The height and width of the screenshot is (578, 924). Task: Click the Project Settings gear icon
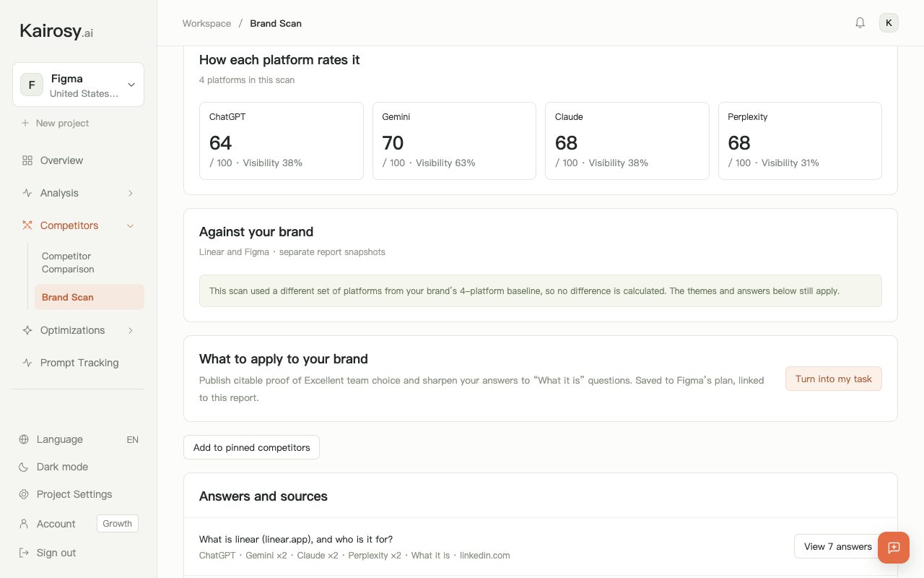tap(24, 494)
